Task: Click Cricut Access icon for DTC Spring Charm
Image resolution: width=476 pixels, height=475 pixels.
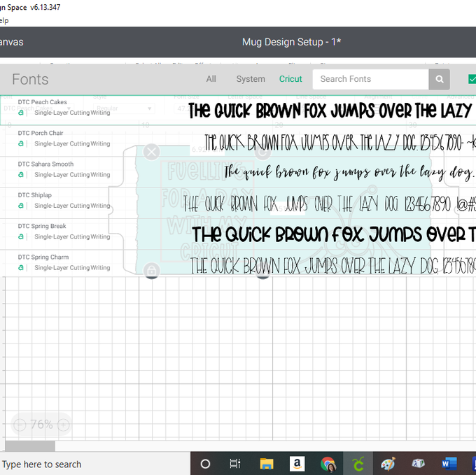Action: click(x=20, y=267)
